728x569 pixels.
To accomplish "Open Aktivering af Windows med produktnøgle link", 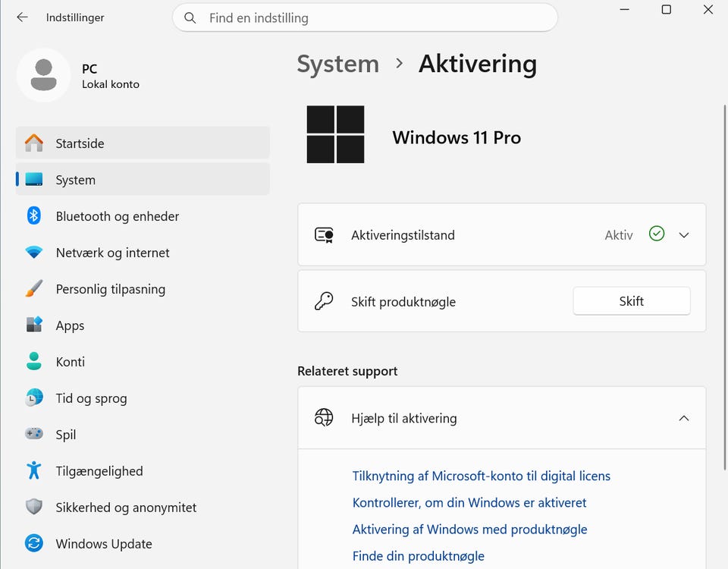I will 469,529.
